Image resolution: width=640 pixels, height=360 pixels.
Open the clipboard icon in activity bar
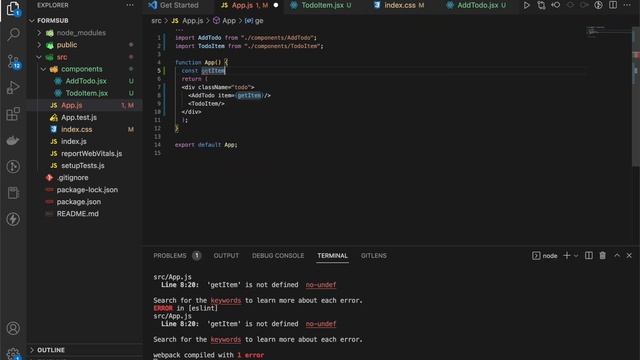coord(13,193)
